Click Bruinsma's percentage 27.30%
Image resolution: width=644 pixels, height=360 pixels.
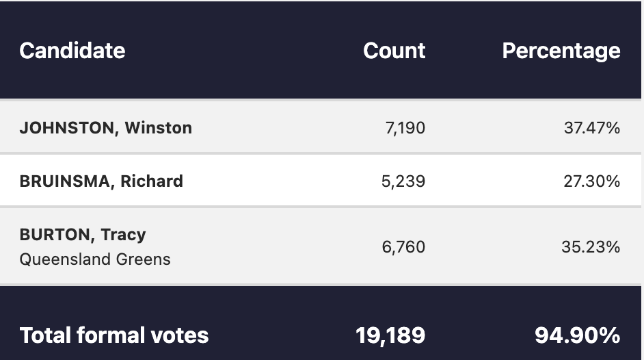pyautogui.click(x=592, y=181)
